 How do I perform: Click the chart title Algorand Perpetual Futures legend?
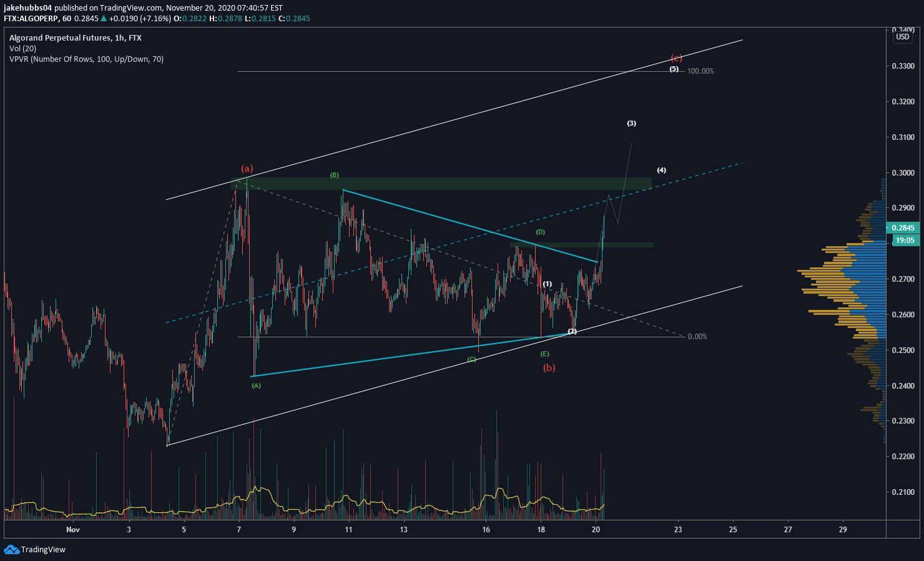point(74,37)
